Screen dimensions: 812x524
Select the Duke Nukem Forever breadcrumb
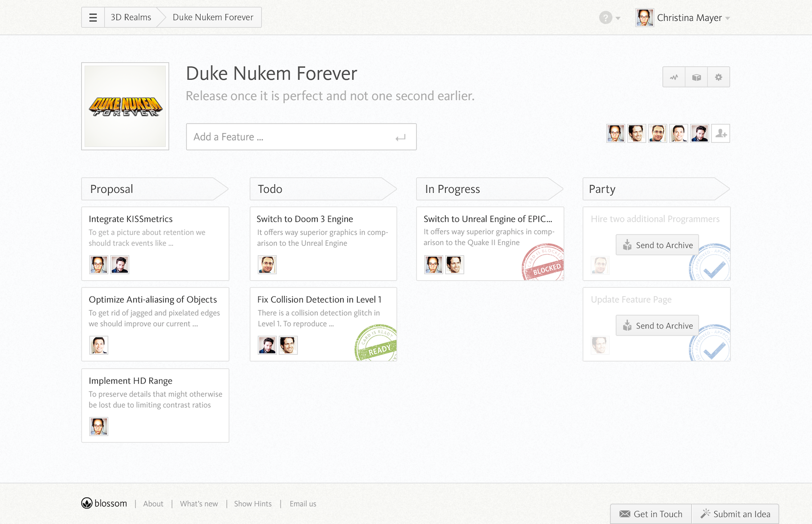[213, 17]
